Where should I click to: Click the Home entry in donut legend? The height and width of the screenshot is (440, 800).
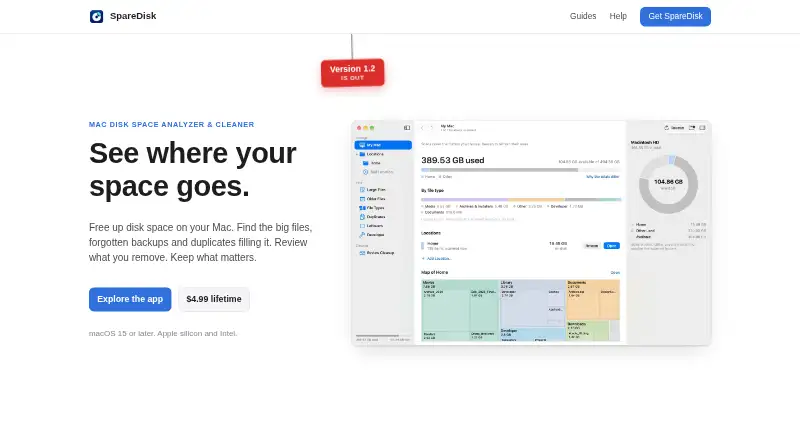tap(669, 225)
